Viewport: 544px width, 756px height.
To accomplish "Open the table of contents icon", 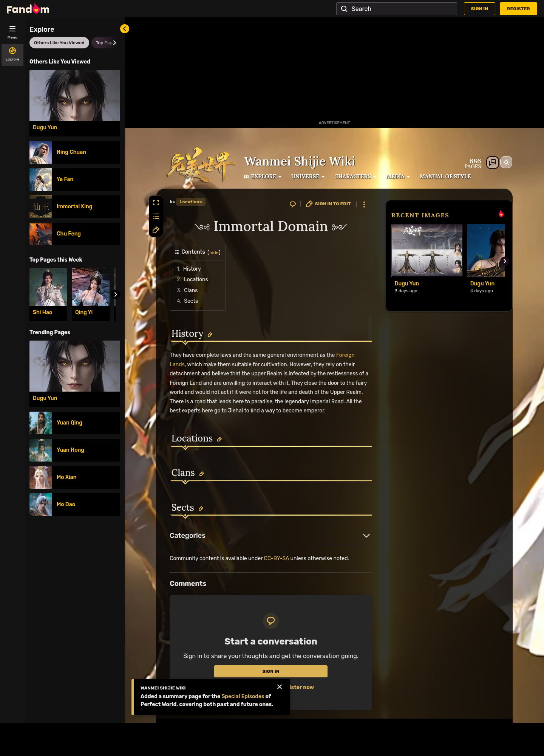I will point(156,217).
